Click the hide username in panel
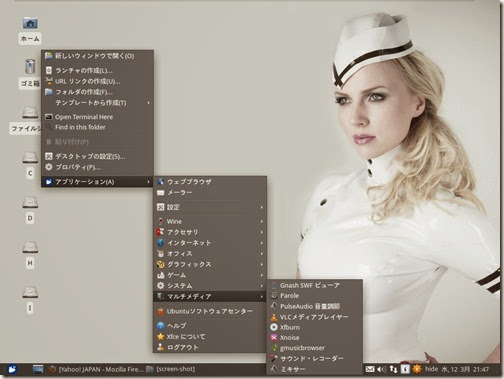Image resolution: width=504 pixels, height=379 pixels. click(x=431, y=369)
